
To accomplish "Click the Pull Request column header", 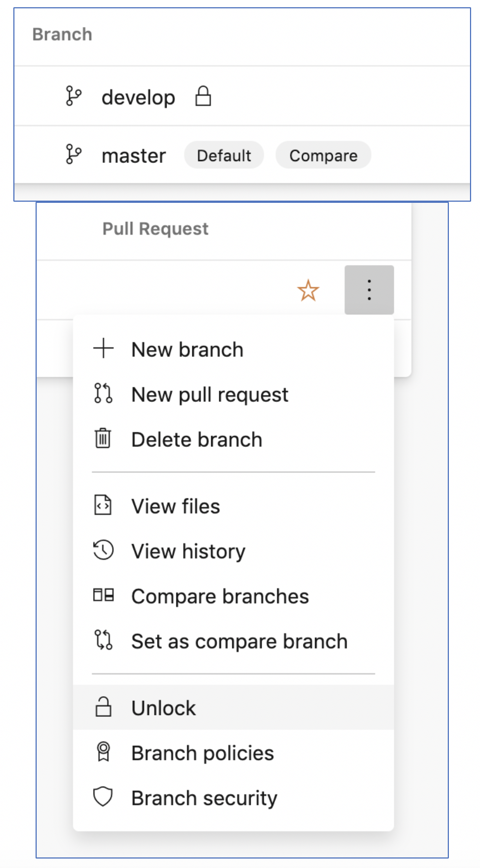I will 156,228.
